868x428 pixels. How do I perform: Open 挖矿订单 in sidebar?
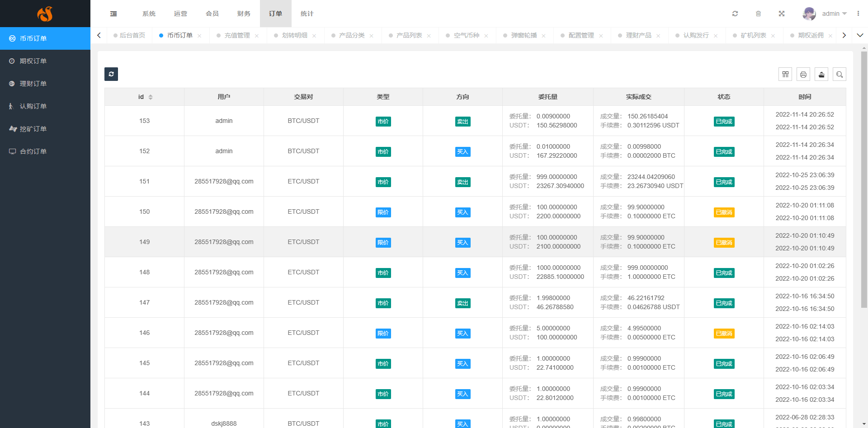45,129
